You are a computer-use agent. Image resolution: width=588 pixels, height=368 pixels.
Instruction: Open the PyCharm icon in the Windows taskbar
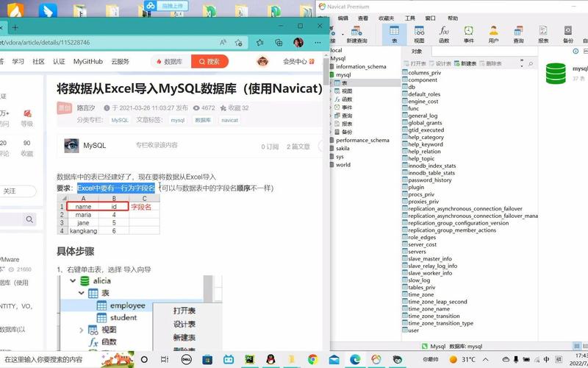tap(249, 359)
